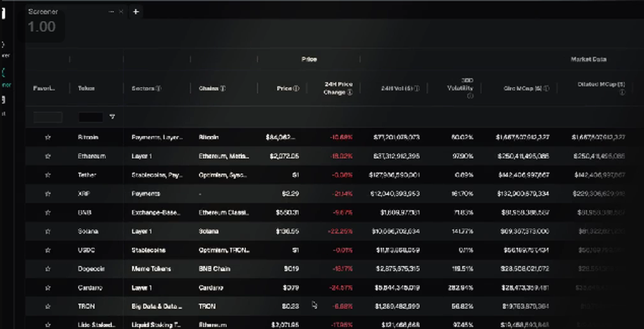Toggle the BNB favorite star

coord(48,212)
